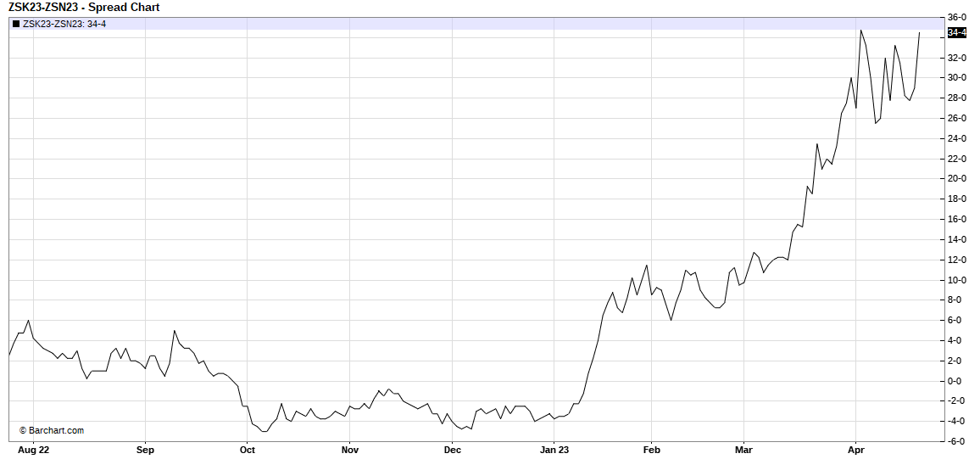Image resolution: width=980 pixels, height=476 pixels.
Task: Click the 26-0 price axis label
Action: pyautogui.click(x=957, y=118)
